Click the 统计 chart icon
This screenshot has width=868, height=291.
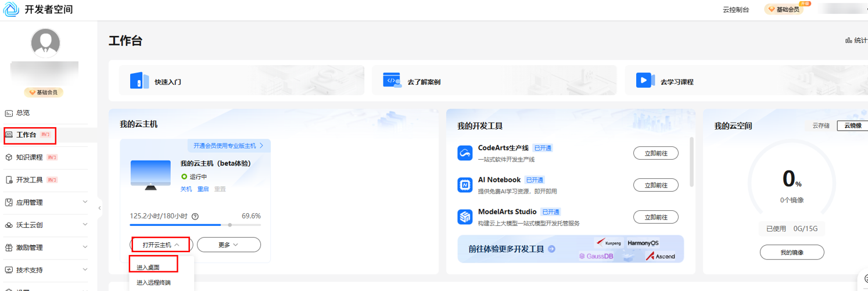(848, 41)
